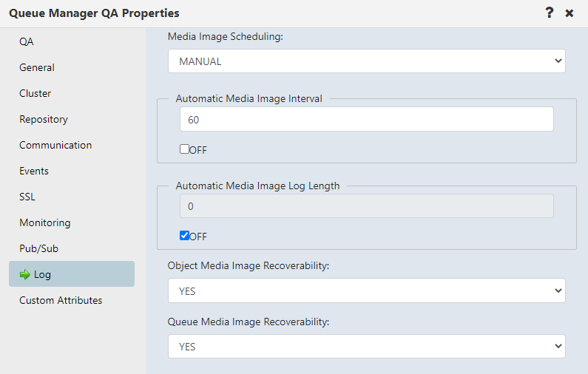Switch to the General section

[x=37, y=67]
